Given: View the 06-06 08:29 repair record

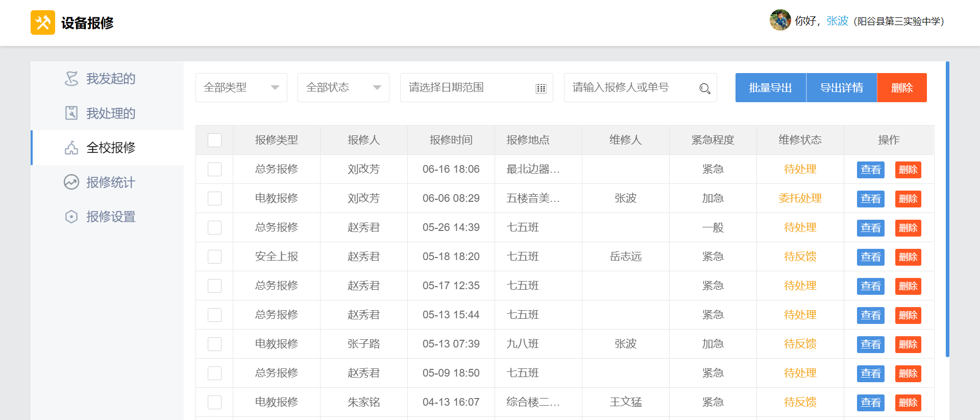Looking at the screenshot, I should coord(871,199).
